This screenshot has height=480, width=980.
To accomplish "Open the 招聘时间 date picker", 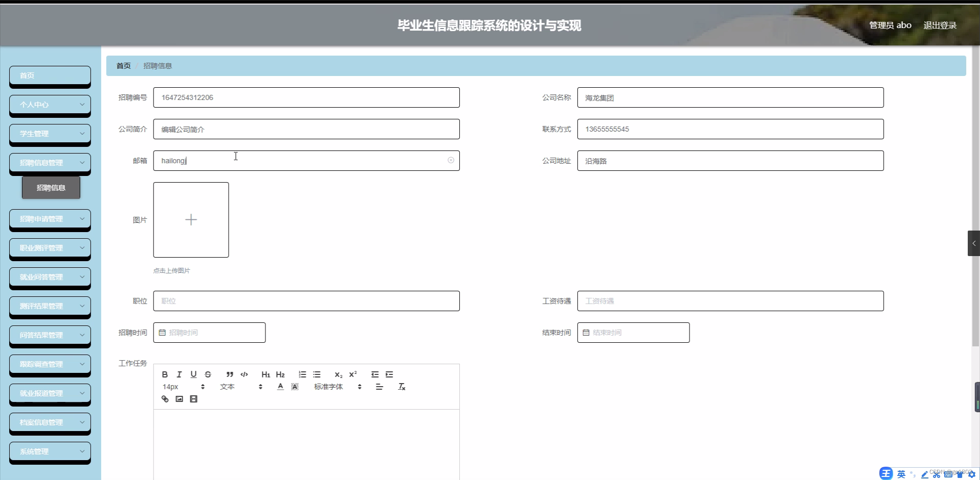I will pyautogui.click(x=209, y=332).
